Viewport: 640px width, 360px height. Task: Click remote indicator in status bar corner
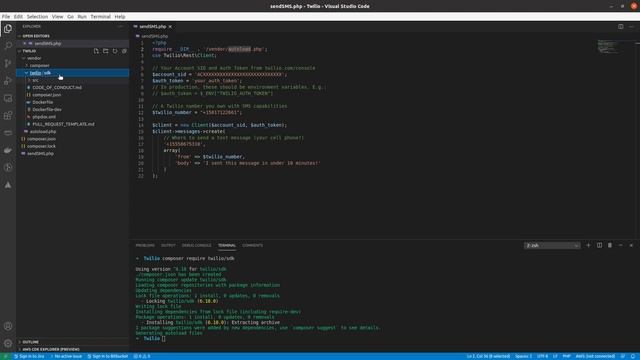(5, 356)
